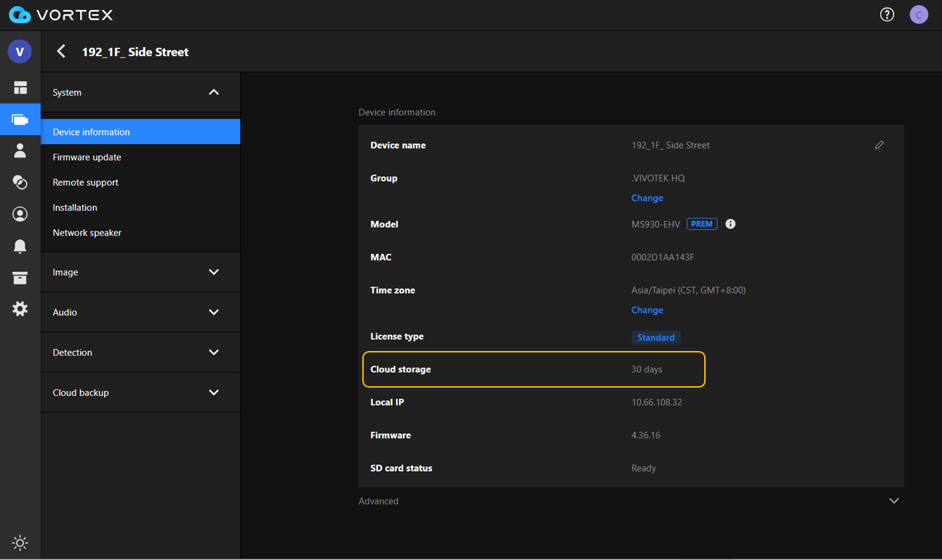Image resolution: width=942 pixels, height=560 pixels.
Task: Go to the Installation section
Action: point(75,208)
